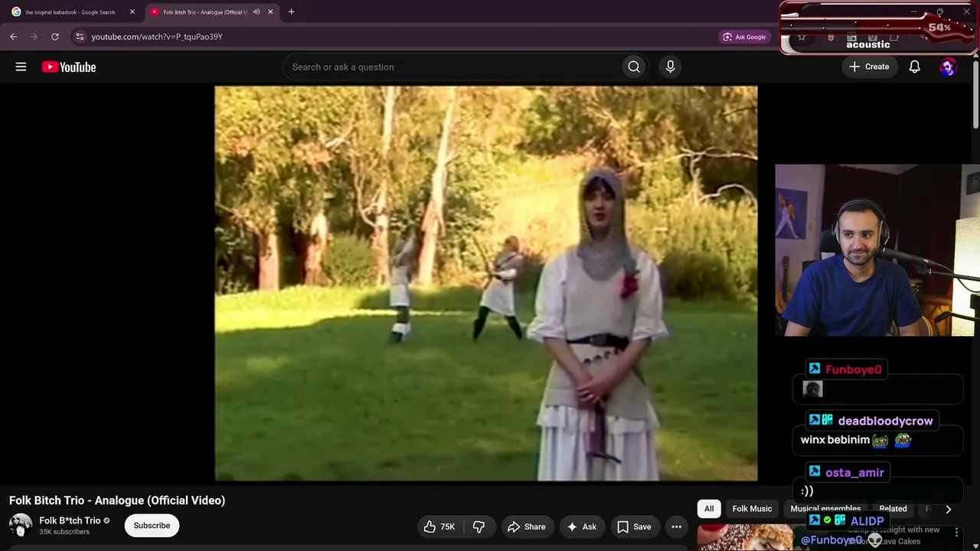980x551 pixels.
Task: Go forward in browser history
Action: point(34,36)
